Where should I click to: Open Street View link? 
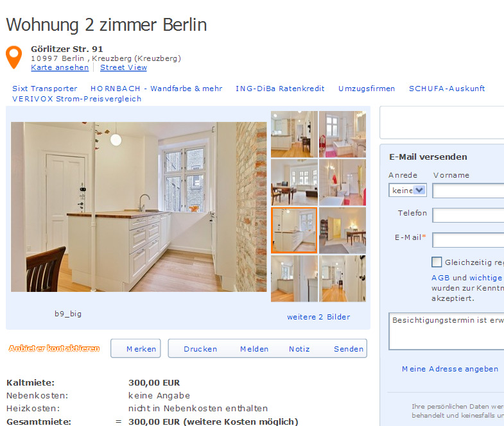[123, 67]
